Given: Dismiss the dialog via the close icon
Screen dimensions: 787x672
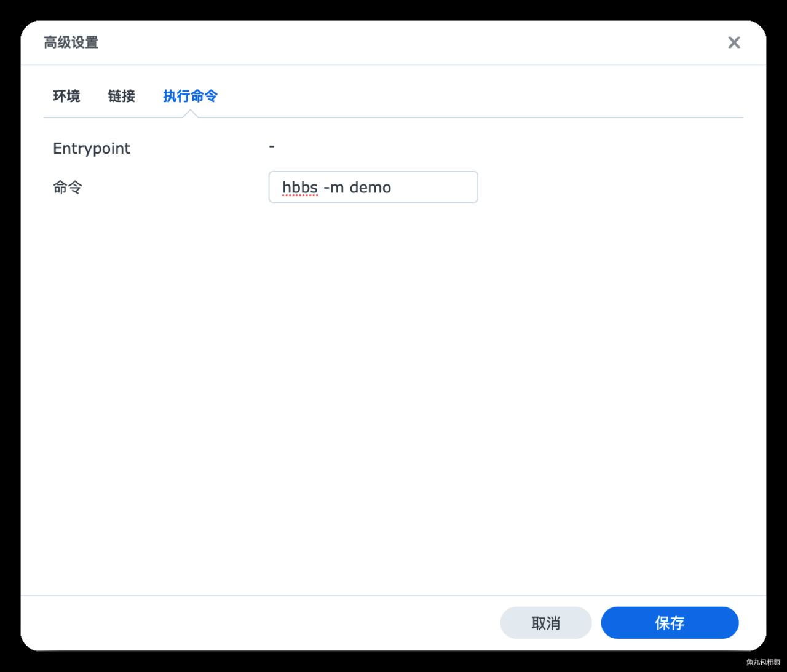Looking at the screenshot, I should (734, 42).
